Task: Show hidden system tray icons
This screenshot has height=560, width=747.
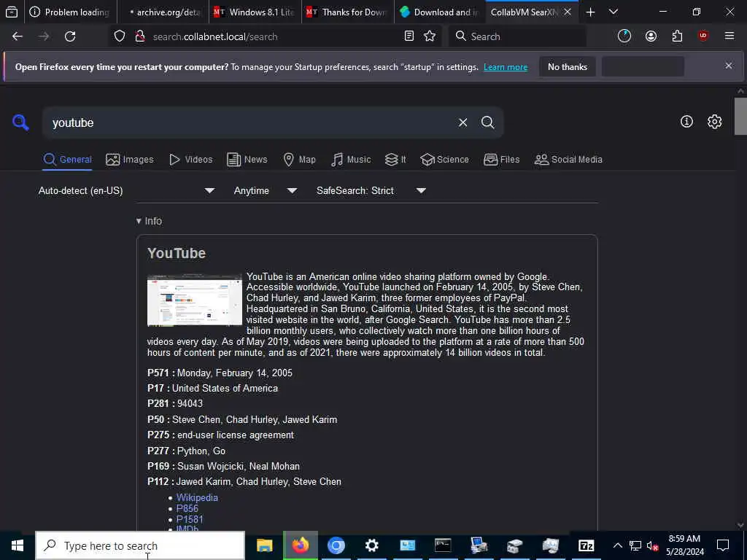Action: coord(617,545)
